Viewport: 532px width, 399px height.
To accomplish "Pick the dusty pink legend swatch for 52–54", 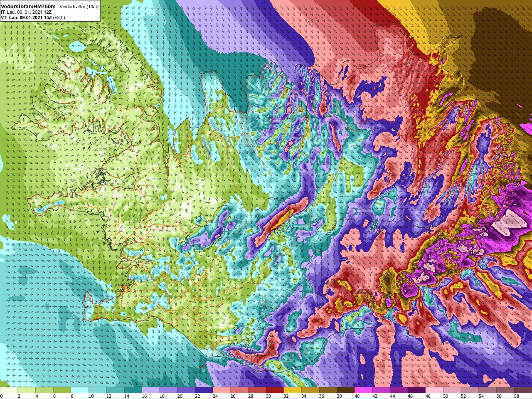I will point(470,391).
